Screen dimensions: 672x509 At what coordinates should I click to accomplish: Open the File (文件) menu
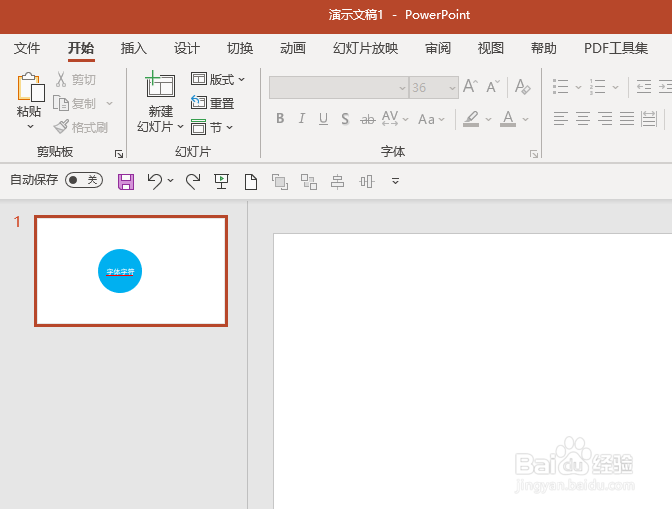pyautogui.click(x=27, y=48)
